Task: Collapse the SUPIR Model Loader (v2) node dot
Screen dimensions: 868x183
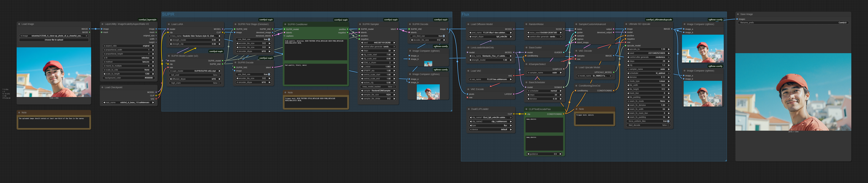Action: coord(169,56)
